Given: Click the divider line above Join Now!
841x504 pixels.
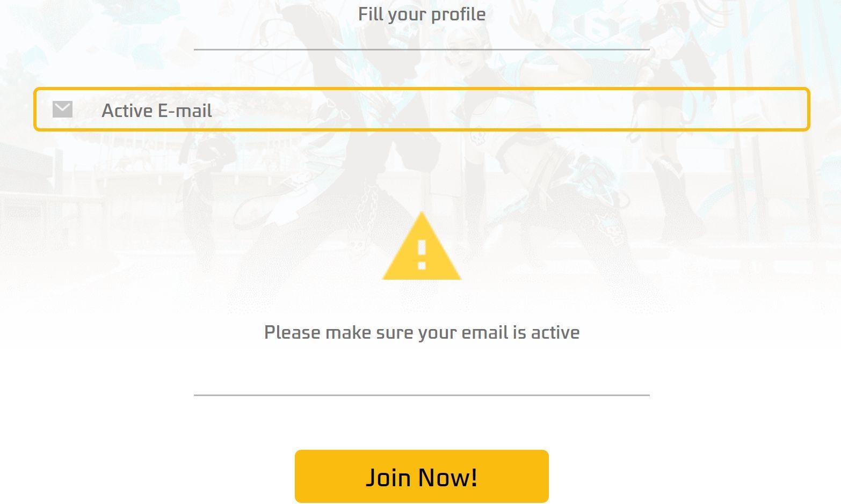Looking at the screenshot, I should click(422, 395).
